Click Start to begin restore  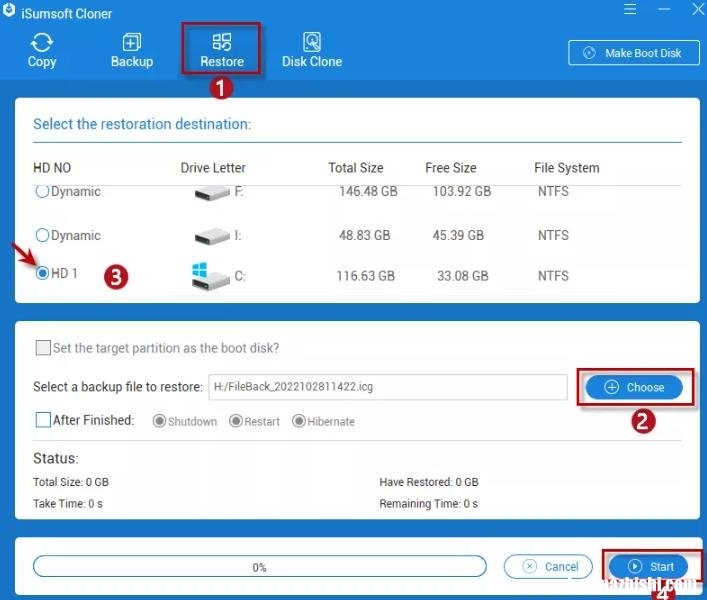pyautogui.click(x=648, y=567)
